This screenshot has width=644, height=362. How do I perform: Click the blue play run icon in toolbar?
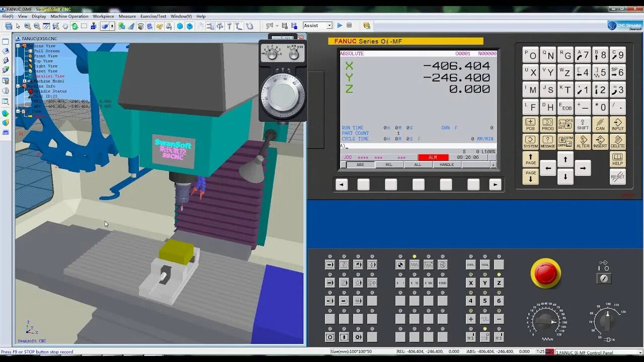click(x=340, y=26)
